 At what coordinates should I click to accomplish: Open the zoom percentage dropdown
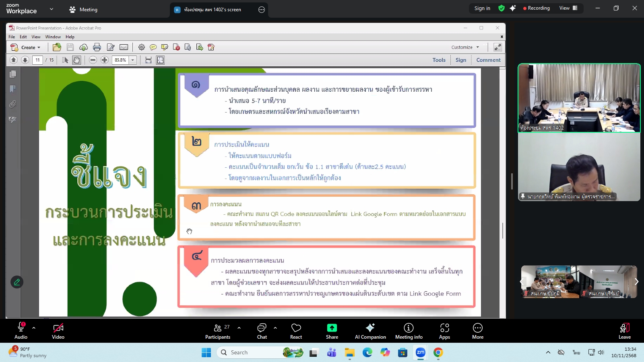[132, 60]
